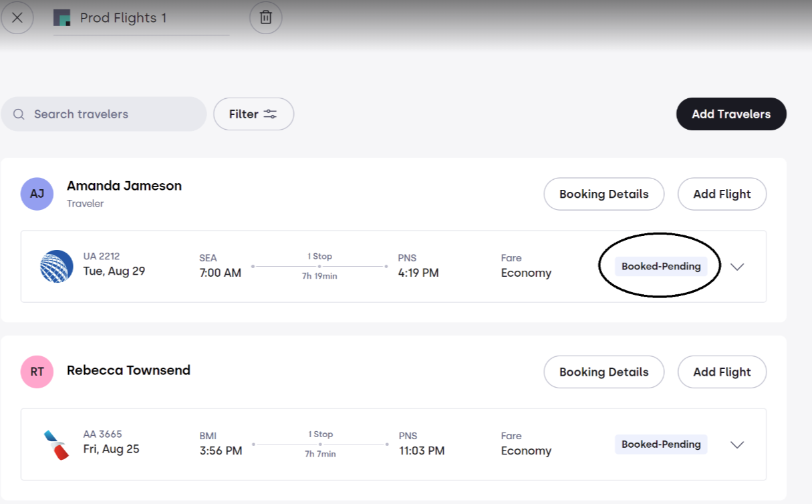Click Traveler role label under Amanda Jameson

tap(85, 203)
